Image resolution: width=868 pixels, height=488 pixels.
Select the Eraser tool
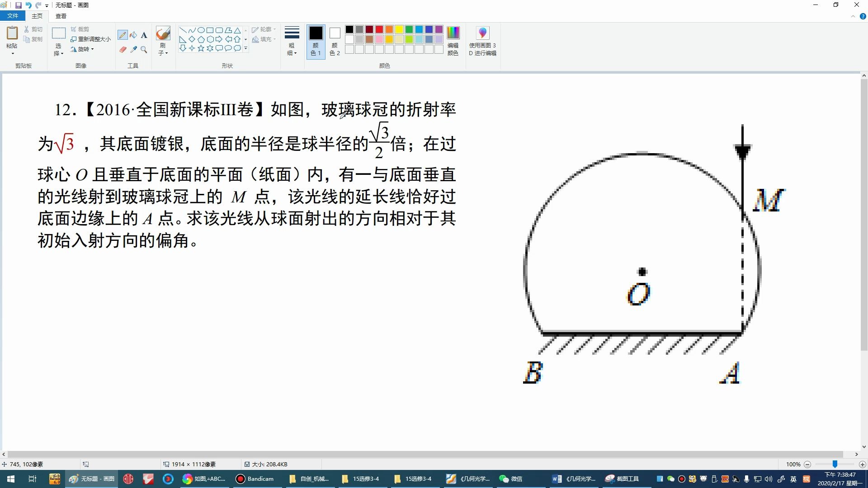123,49
